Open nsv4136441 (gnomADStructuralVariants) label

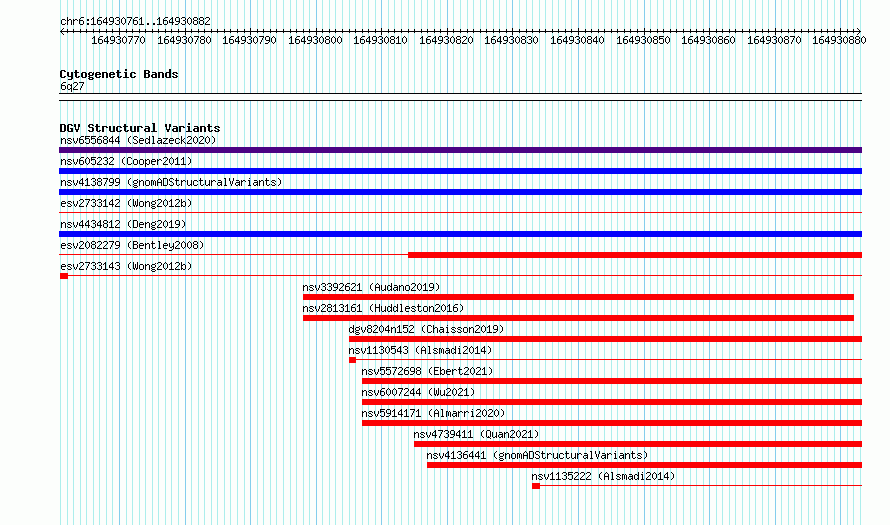click(537, 455)
